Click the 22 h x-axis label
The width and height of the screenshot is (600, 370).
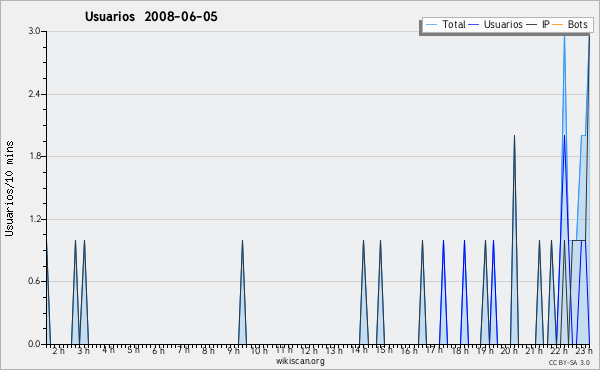559,350
